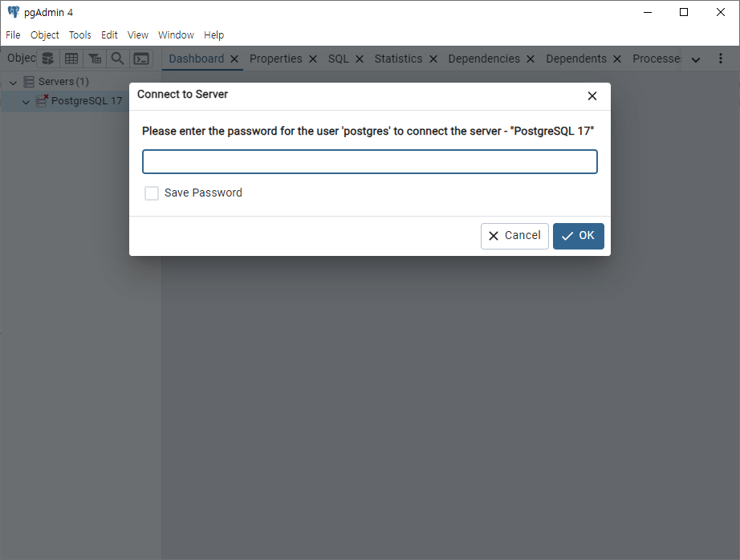
Task: Enable the Save Password checkbox
Action: click(152, 193)
